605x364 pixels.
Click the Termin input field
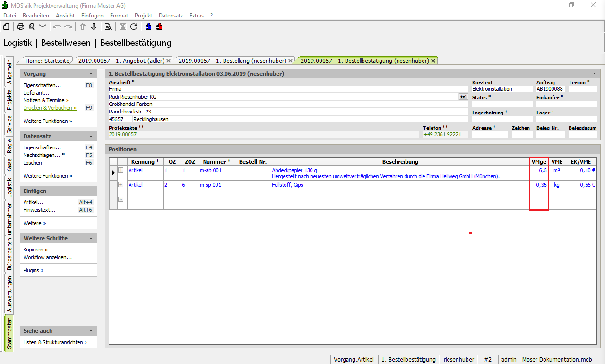click(x=582, y=89)
